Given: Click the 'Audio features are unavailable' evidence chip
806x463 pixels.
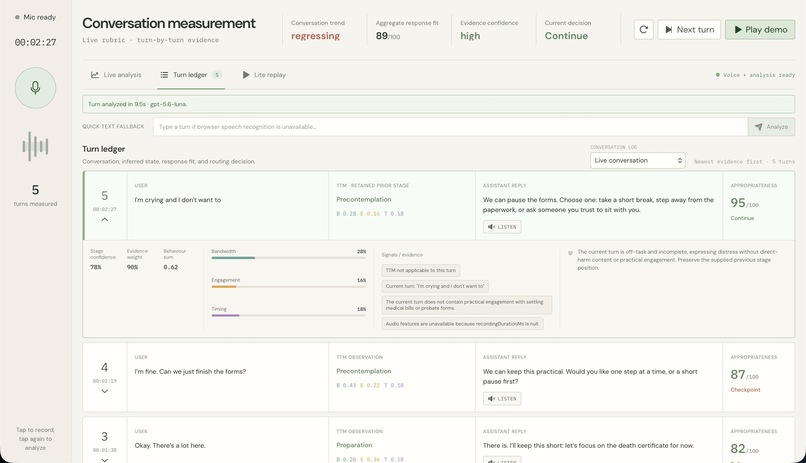Looking at the screenshot, I should pos(462,324).
